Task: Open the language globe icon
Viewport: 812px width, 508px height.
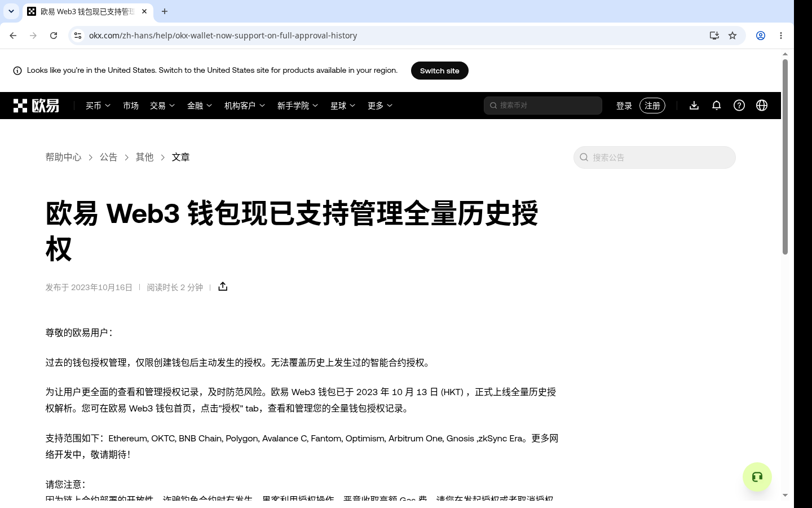Action: tap(762, 106)
